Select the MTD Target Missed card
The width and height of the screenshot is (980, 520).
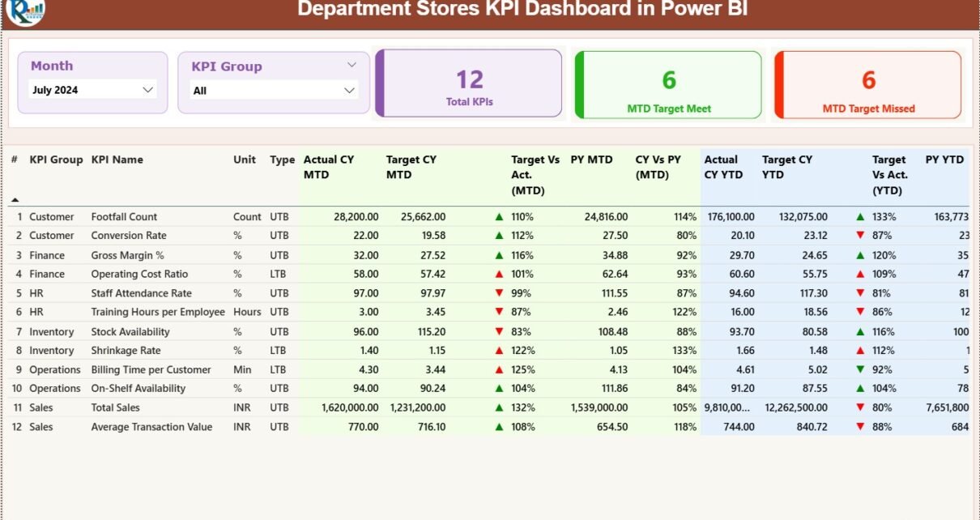point(868,85)
